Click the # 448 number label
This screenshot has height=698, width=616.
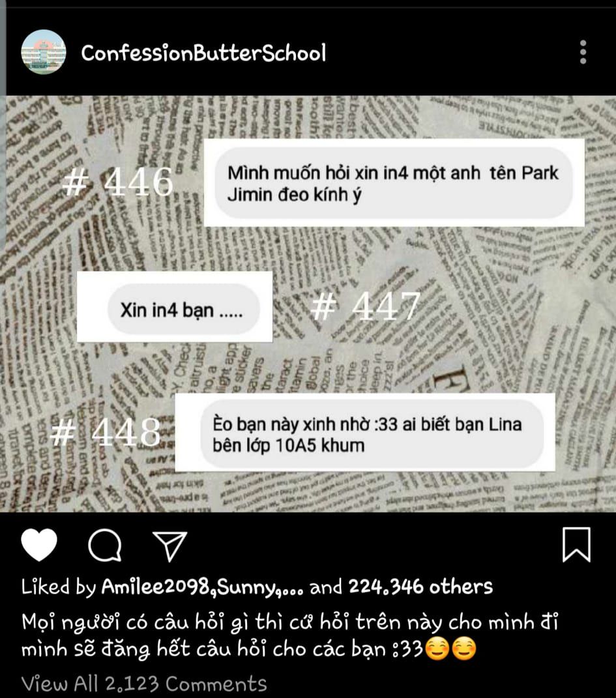click(x=106, y=432)
